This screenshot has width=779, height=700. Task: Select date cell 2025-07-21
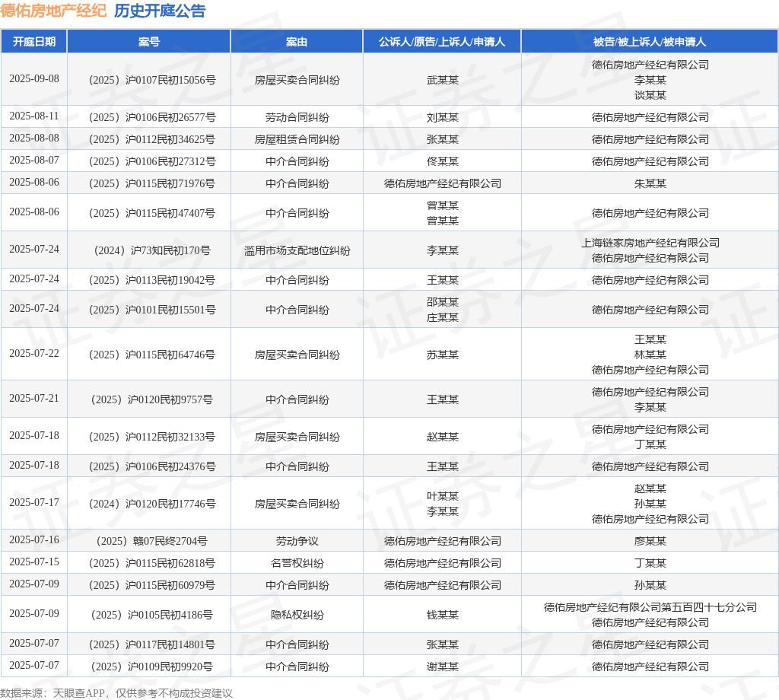click(34, 398)
